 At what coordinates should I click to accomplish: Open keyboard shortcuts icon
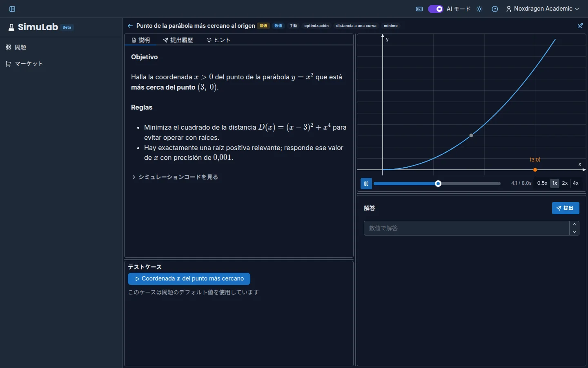[419, 9]
